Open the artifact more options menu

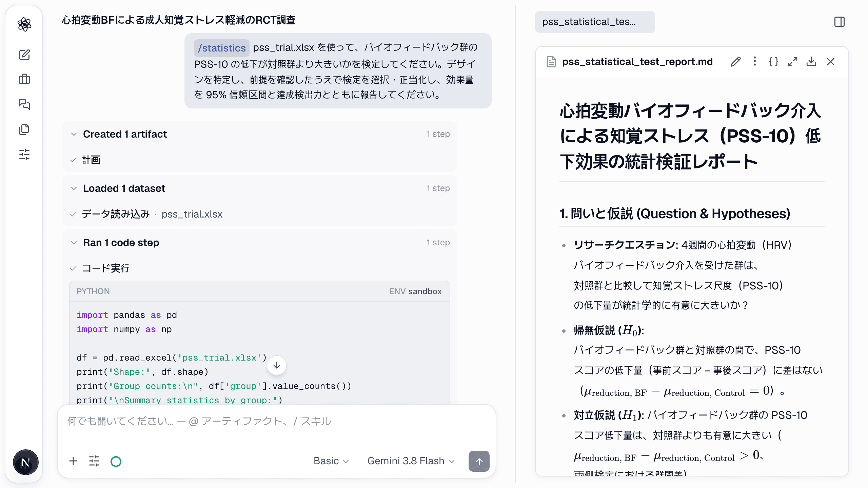tap(754, 61)
